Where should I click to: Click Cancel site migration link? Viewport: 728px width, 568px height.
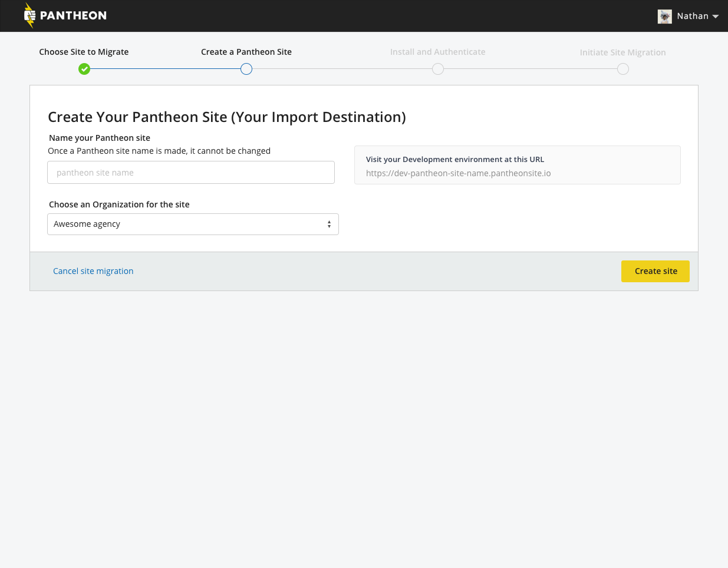point(93,271)
